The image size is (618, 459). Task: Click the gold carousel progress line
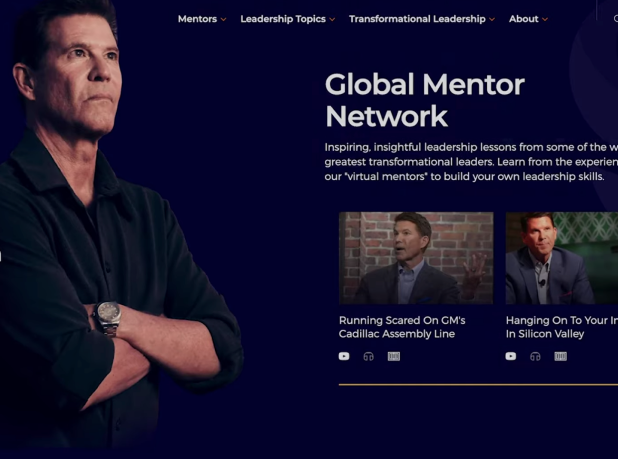[x=478, y=385]
